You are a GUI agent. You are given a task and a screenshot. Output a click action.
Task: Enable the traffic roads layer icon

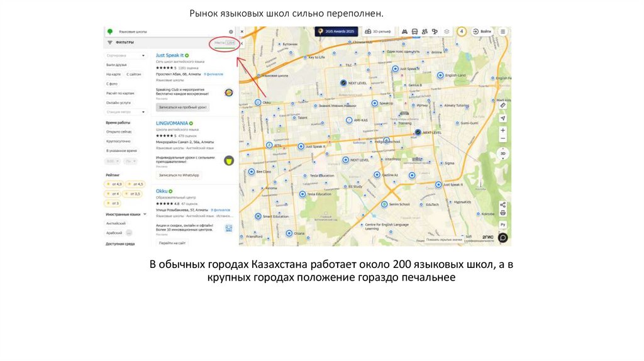click(x=404, y=31)
